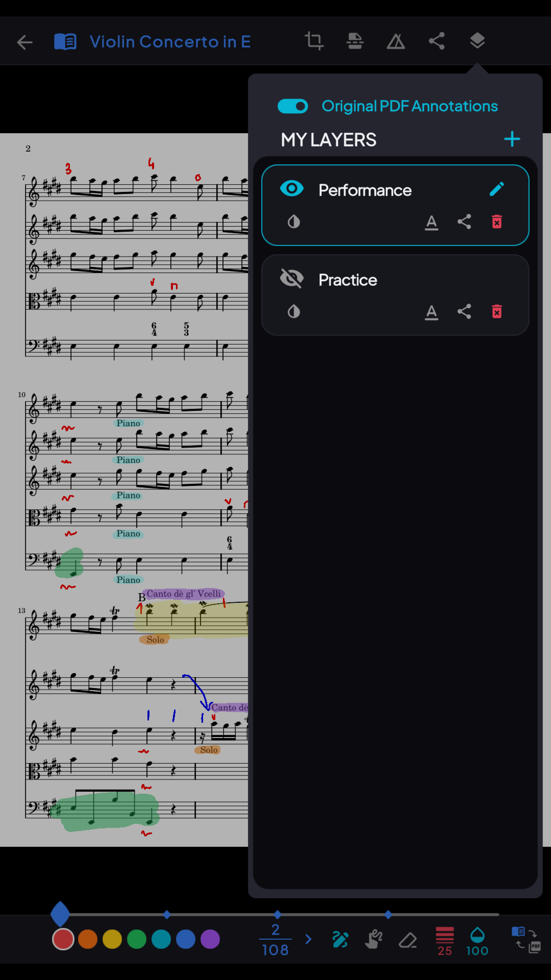
Task: Click the large blue page slider handle
Action: pyautogui.click(x=60, y=914)
